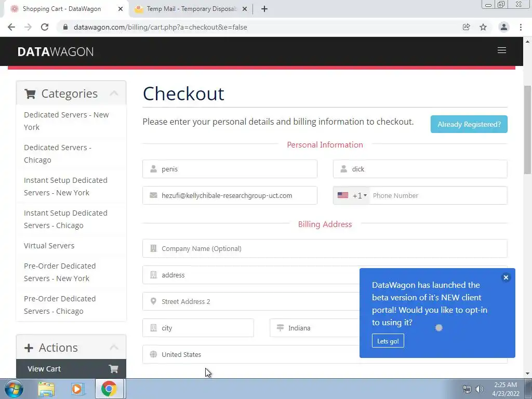This screenshot has width=532, height=399.
Task: Share this page via share icon
Action: tap(466, 27)
